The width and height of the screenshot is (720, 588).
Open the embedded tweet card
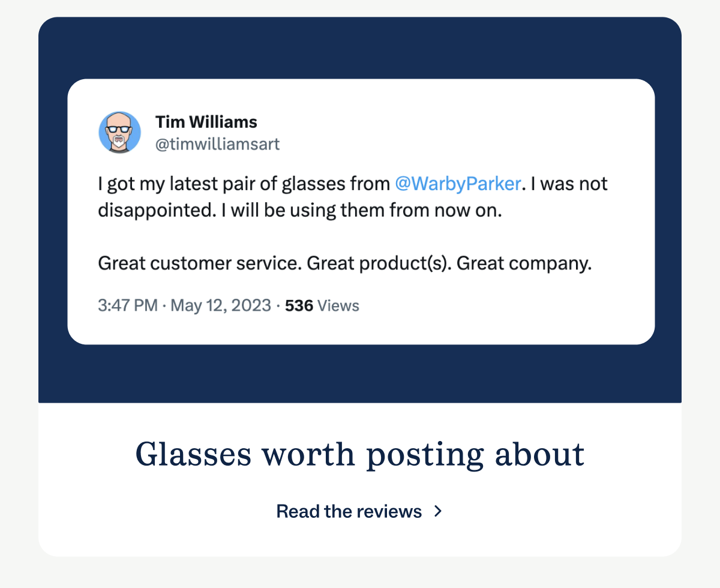pos(360,210)
